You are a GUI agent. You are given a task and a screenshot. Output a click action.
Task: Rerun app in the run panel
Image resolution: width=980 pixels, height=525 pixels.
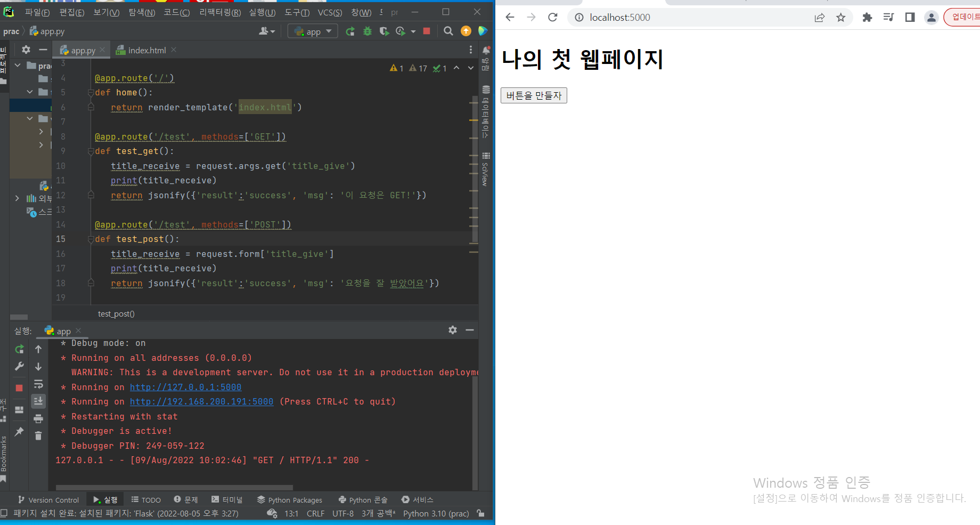(x=19, y=349)
